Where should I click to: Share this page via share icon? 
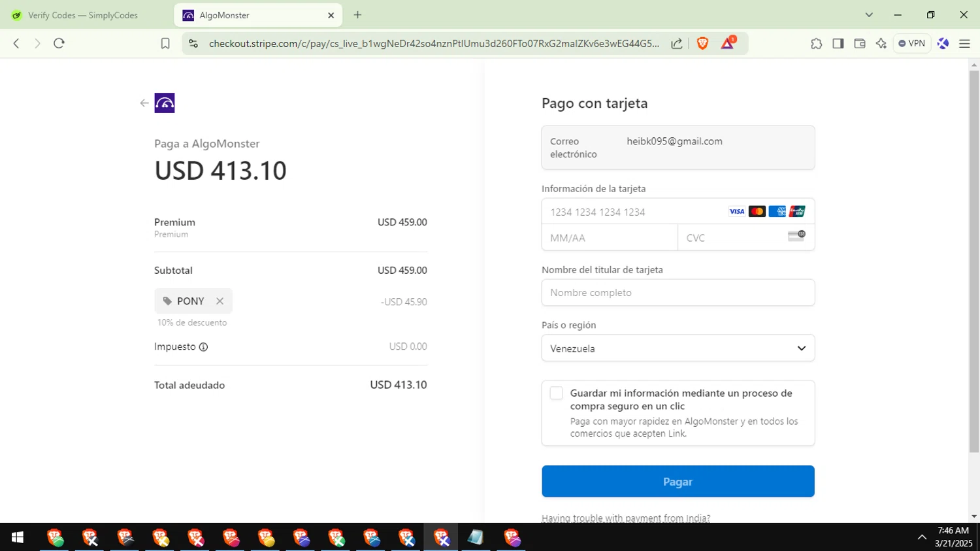pos(677,43)
